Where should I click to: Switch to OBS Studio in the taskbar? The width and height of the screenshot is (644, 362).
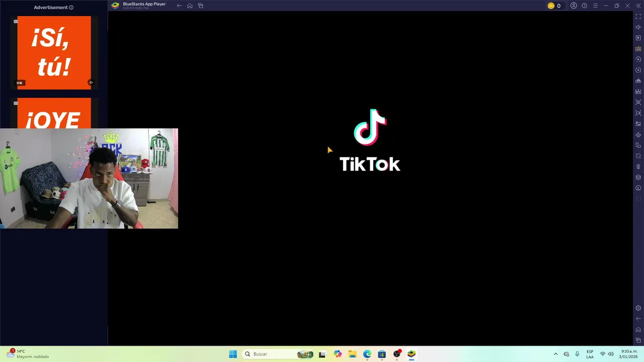(397, 354)
